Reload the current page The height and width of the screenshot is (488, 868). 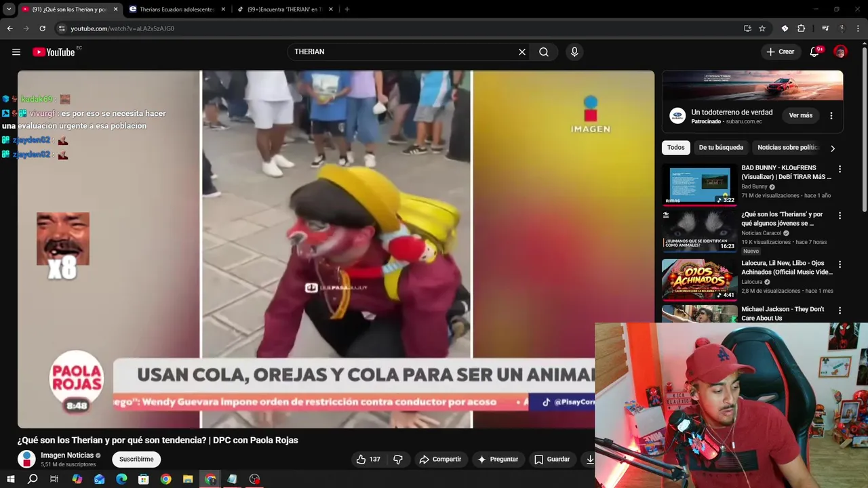coord(42,28)
